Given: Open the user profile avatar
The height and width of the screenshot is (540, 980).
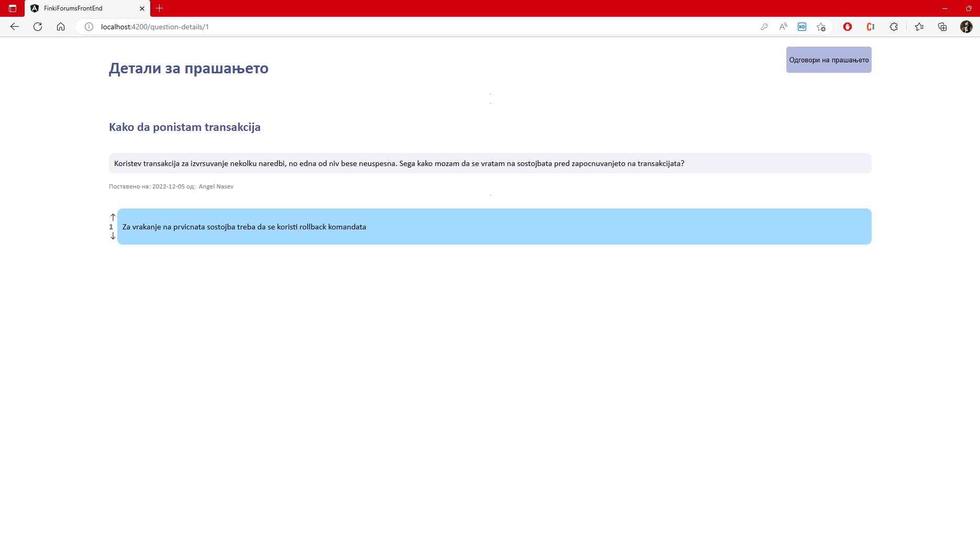Looking at the screenshot, I should [966, 27].
